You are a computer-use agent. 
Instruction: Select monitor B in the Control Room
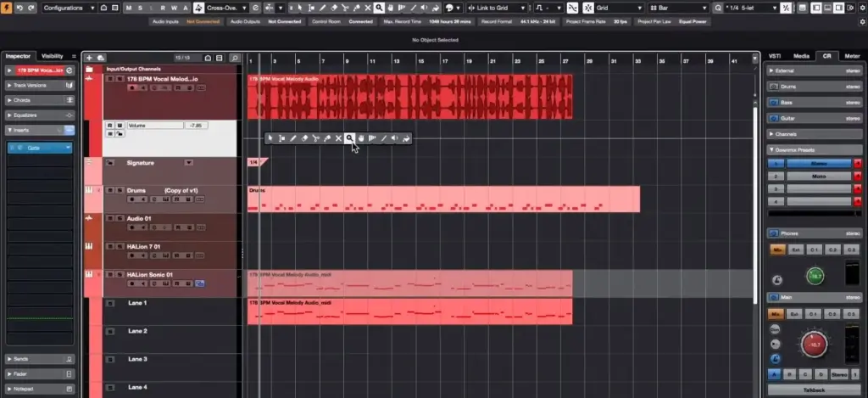point(789,375)
